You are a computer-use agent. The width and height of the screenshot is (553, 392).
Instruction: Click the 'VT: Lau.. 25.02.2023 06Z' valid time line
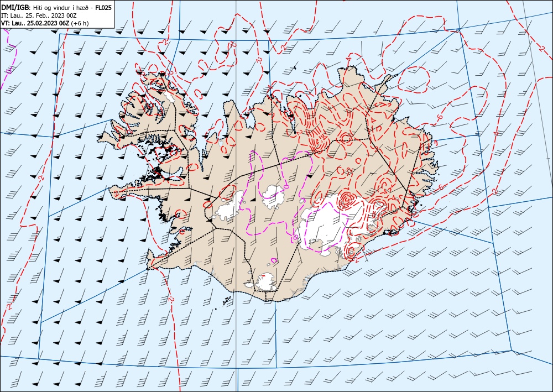click(35, 23)
